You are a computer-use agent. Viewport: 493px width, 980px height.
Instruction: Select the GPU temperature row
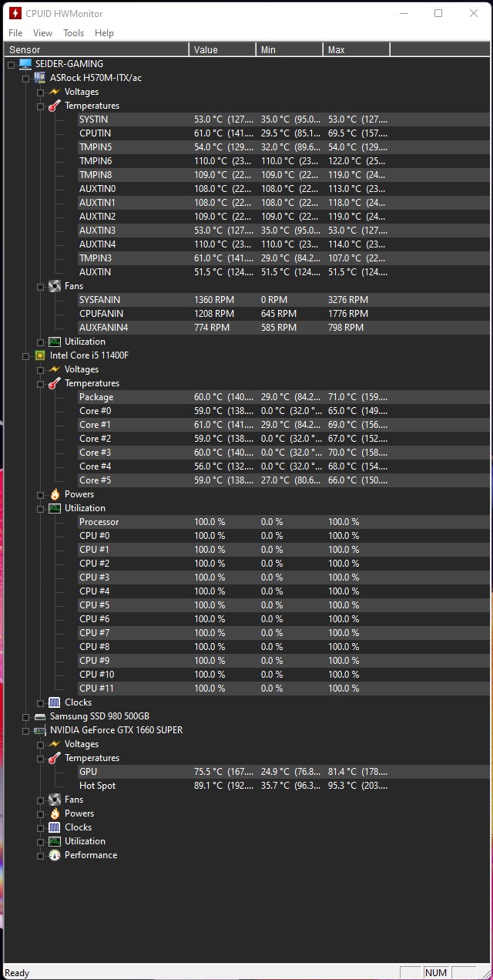(x=283, y=772)
